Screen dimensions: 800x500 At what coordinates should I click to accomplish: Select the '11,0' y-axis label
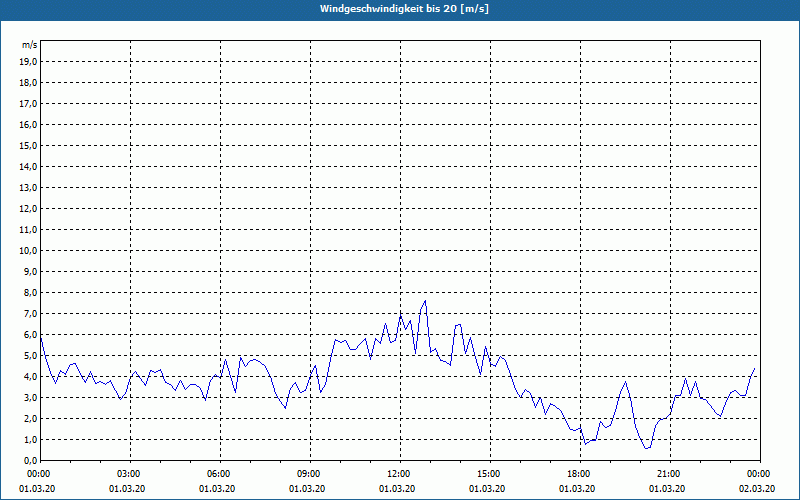[x=28, y=230]
